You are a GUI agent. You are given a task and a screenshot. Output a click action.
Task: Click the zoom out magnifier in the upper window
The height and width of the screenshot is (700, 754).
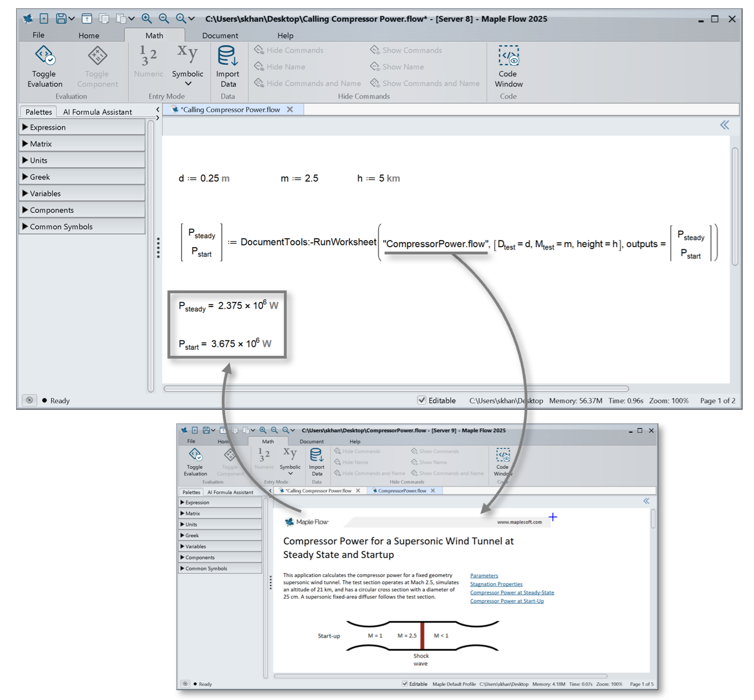pyautogui.click(x=164, y=18)
